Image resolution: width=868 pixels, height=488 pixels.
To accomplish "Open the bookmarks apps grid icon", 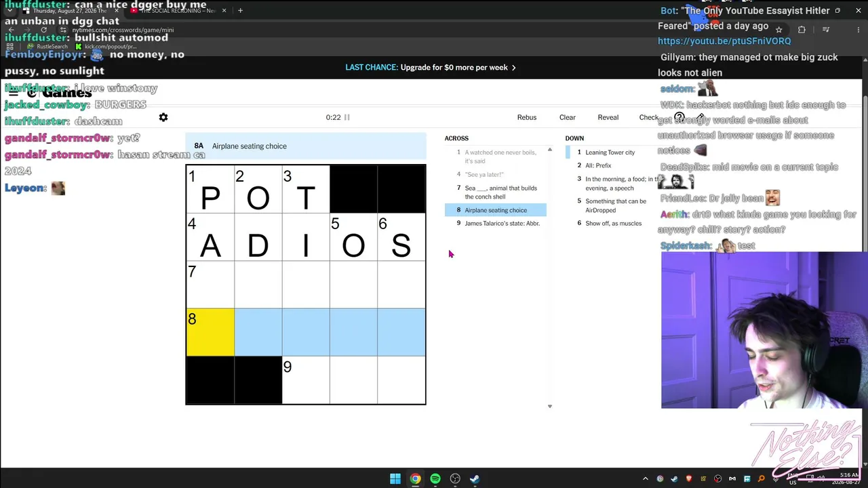I will pyautogui.click(x=10, y=47).
